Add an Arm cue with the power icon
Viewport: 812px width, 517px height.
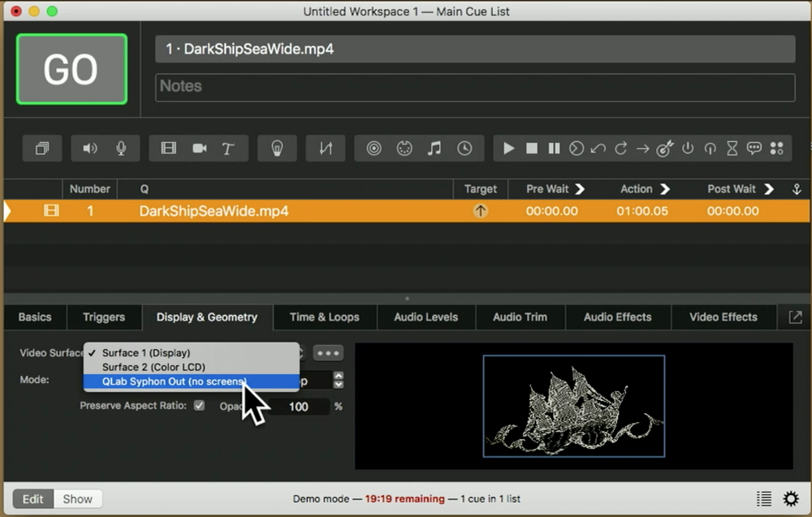coord(688,149)
